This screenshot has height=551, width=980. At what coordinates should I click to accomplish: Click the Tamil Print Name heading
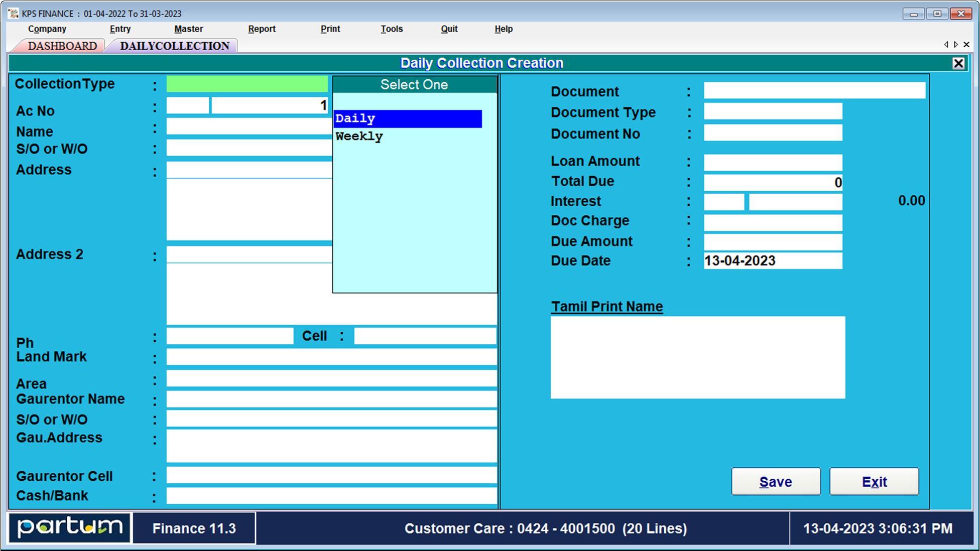point(607,307)
